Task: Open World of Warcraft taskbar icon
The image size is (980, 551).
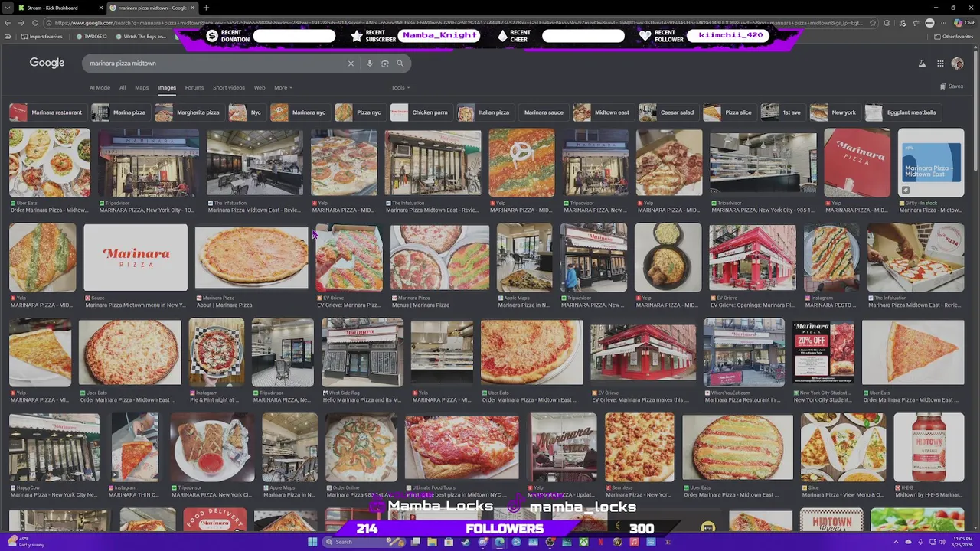Action: tap(617, 542)
